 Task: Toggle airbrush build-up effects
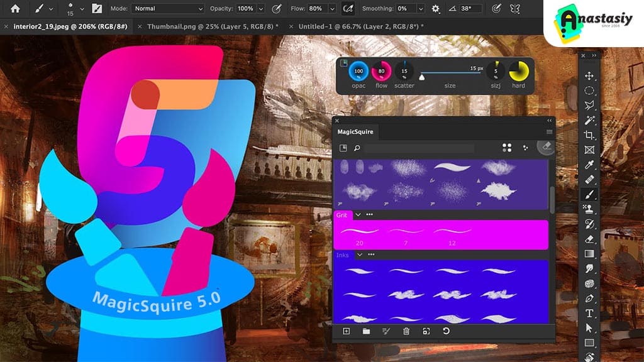[x=348, y=9]
